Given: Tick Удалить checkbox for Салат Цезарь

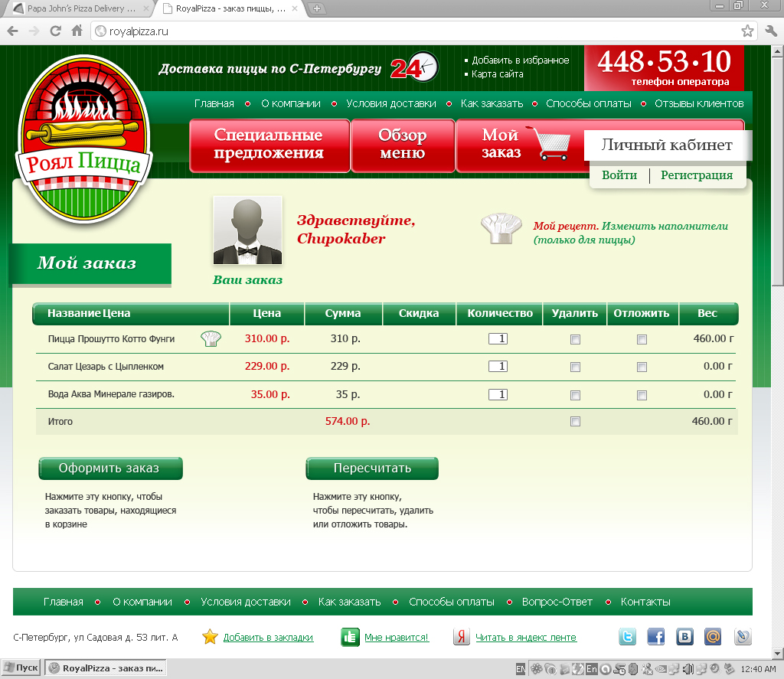Looking at the screenshot, I should pyautogui.click(x=576, y=367).
